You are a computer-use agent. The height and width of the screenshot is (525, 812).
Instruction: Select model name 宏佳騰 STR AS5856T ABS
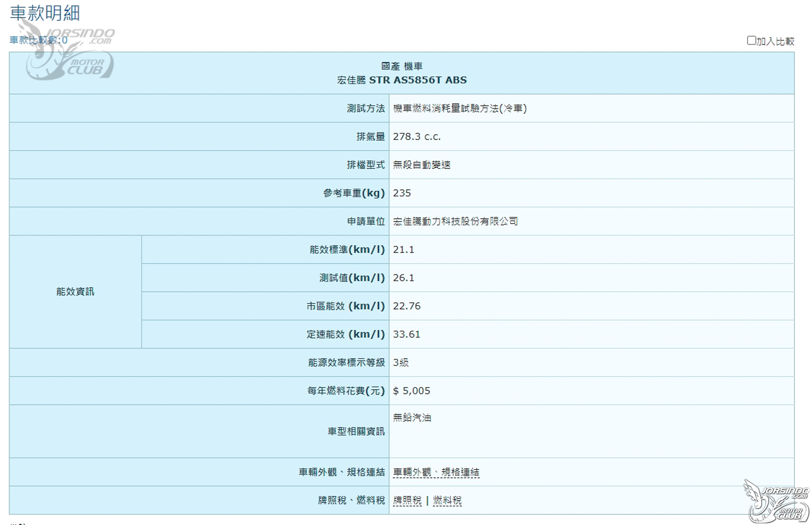coord(402,80)
